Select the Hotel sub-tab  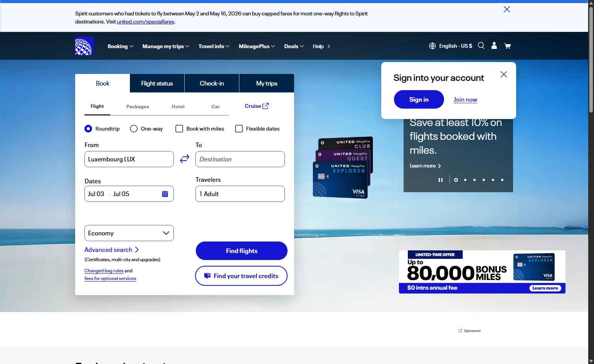pyautogui.click(x=178, y=107)
